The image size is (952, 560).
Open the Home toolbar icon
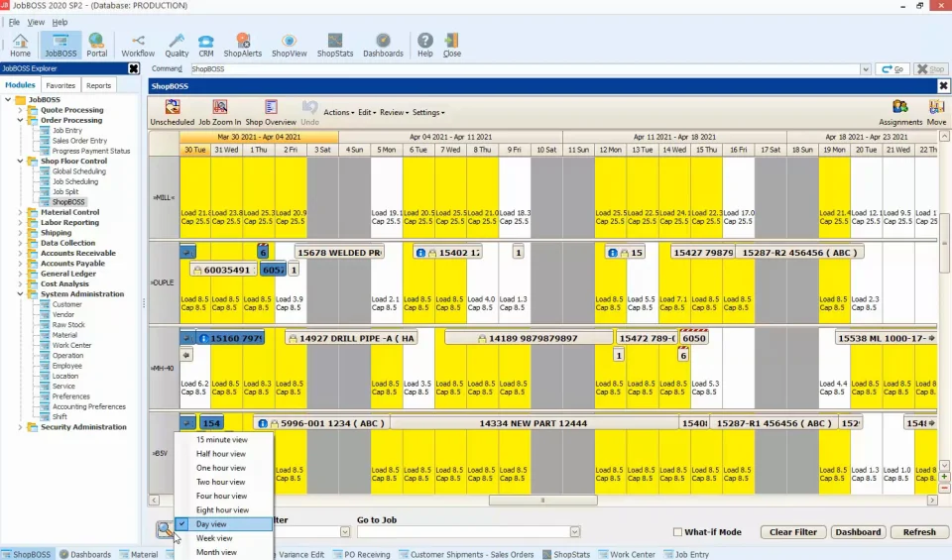tap(20, 46)
